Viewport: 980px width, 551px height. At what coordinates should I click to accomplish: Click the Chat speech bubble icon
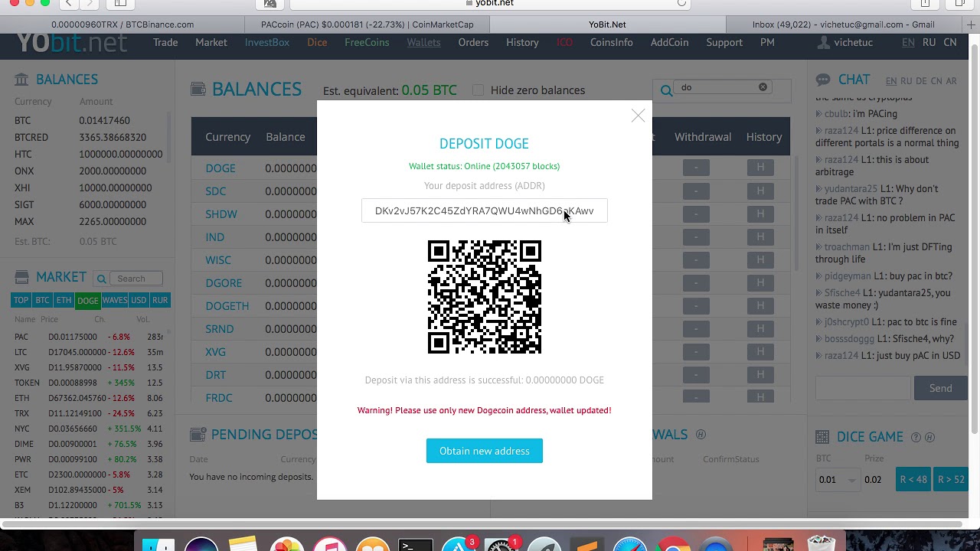[823, 80]
